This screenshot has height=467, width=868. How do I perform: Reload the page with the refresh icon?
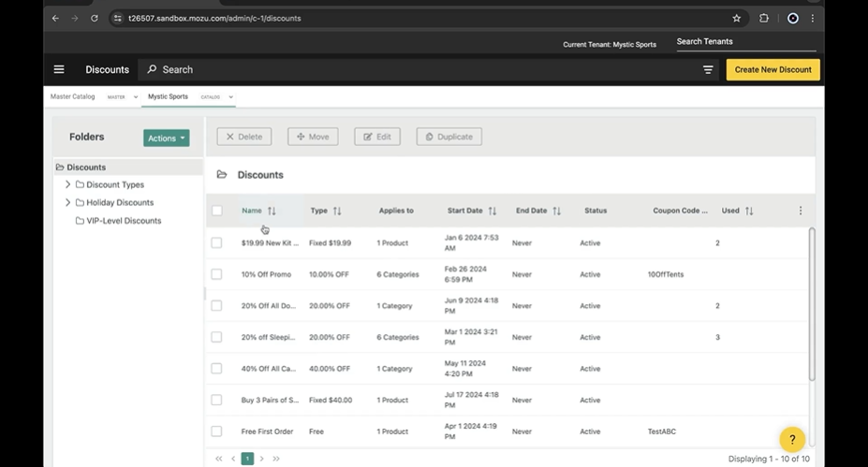95,19
